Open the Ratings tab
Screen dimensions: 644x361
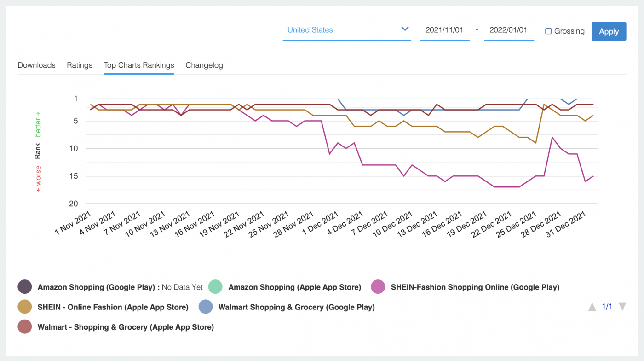[x=79, y=65]
